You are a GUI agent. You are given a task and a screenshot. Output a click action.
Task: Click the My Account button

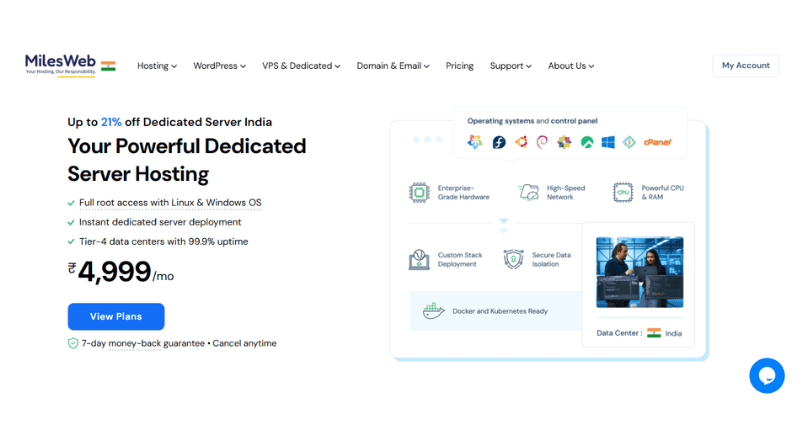click(745, 65)
